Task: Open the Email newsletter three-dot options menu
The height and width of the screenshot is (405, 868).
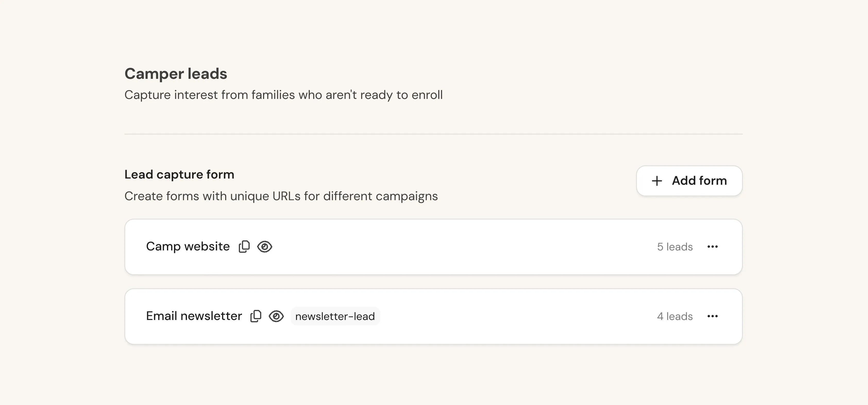Action: click(712, 316)
